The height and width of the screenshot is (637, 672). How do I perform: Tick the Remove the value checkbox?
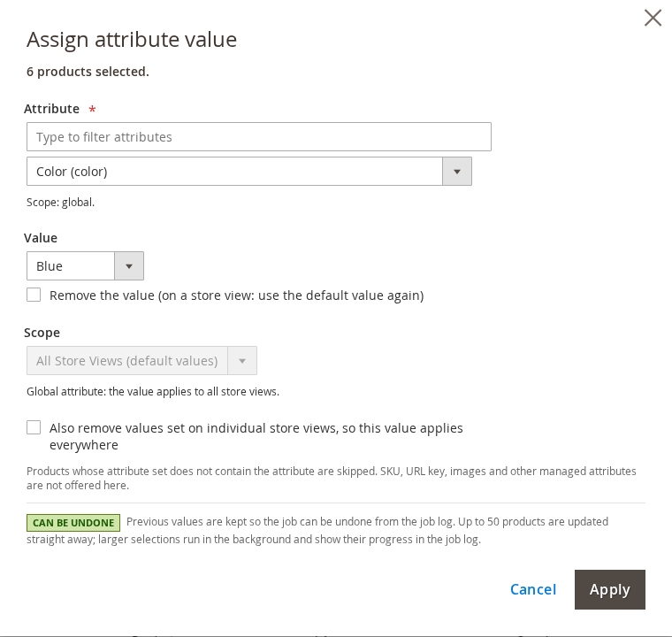(x=34, y=295)
